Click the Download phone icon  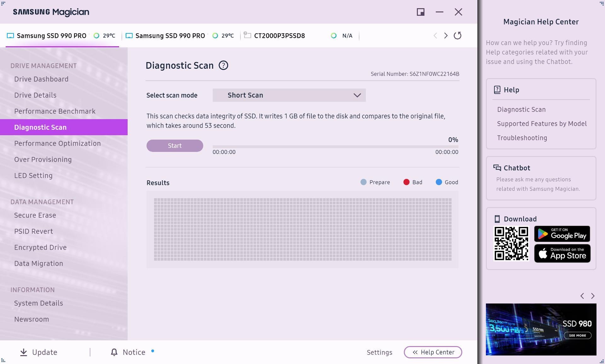click(497, 219)
